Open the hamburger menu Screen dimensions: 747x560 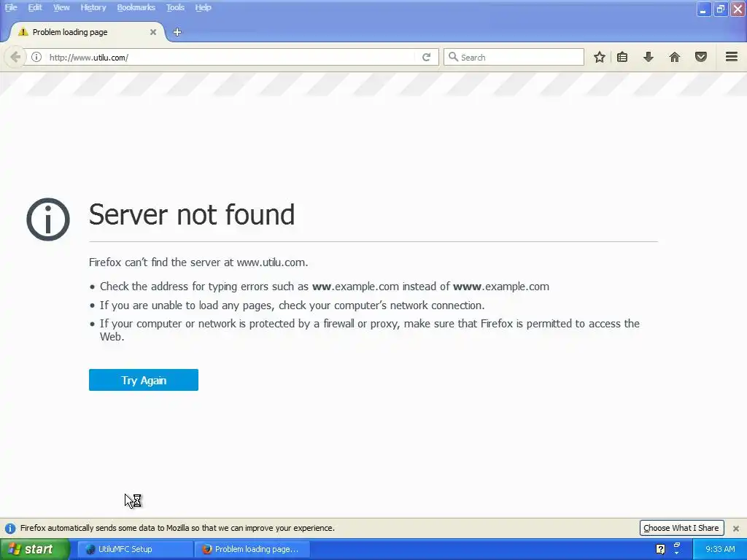pyautogui.click(x=732, y=57)
